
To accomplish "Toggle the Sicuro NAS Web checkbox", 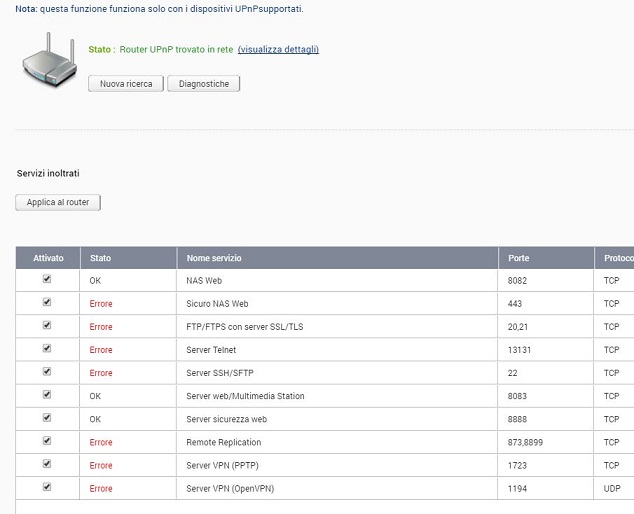I will click(x=46, y=303).
